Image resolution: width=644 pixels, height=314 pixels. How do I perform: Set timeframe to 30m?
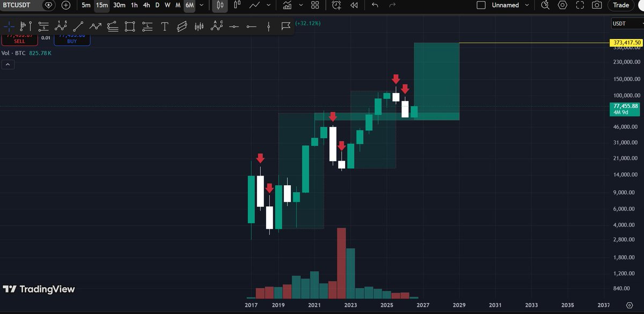119,5
